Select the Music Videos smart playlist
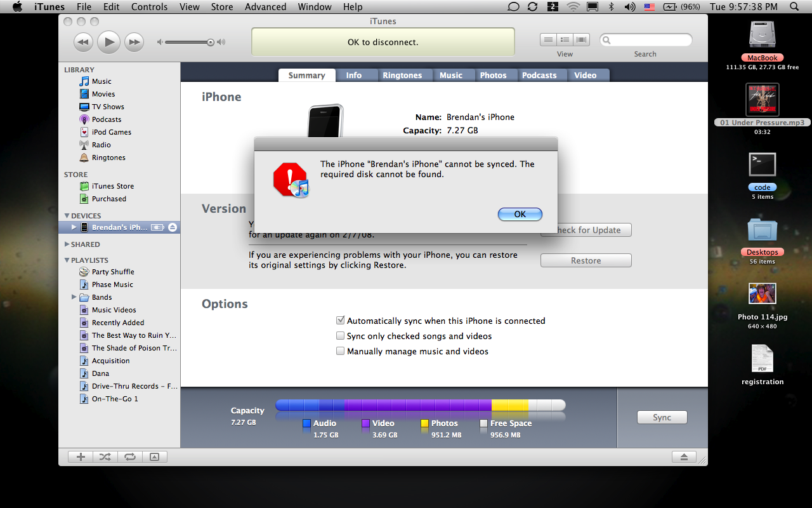This screenshot has height=508, width=812. [x=108, y=310]
